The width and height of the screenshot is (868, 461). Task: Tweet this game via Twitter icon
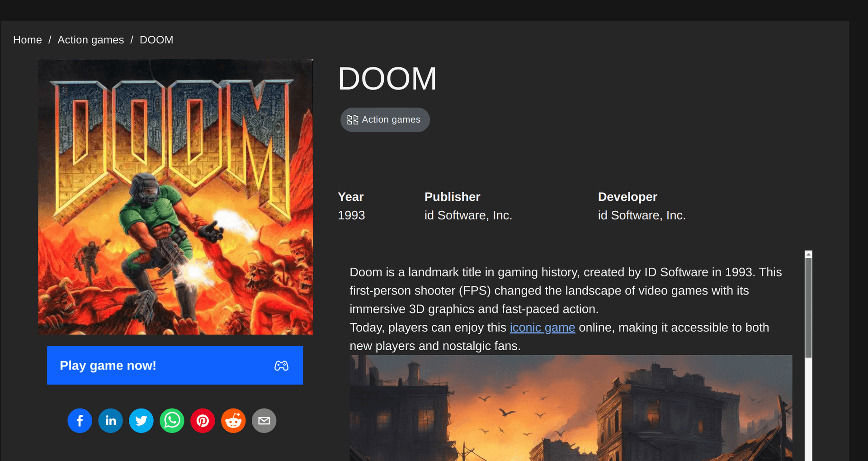tap(141, 421)
